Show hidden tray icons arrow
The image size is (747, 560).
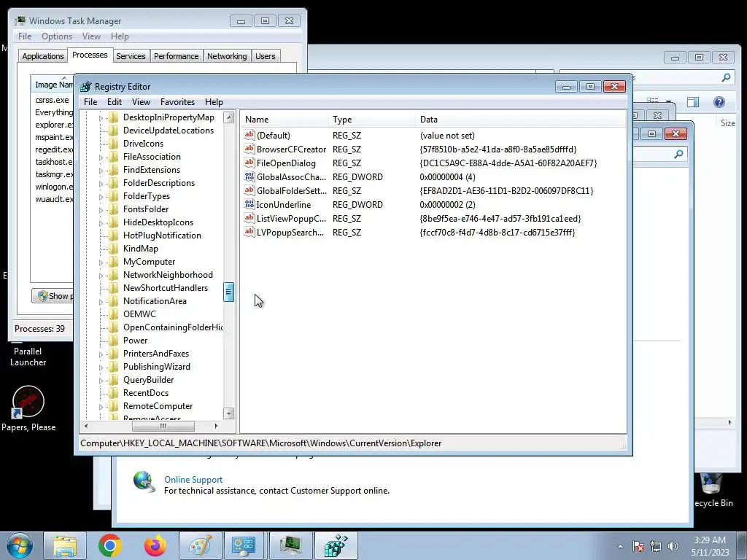[x=620, y=546]
